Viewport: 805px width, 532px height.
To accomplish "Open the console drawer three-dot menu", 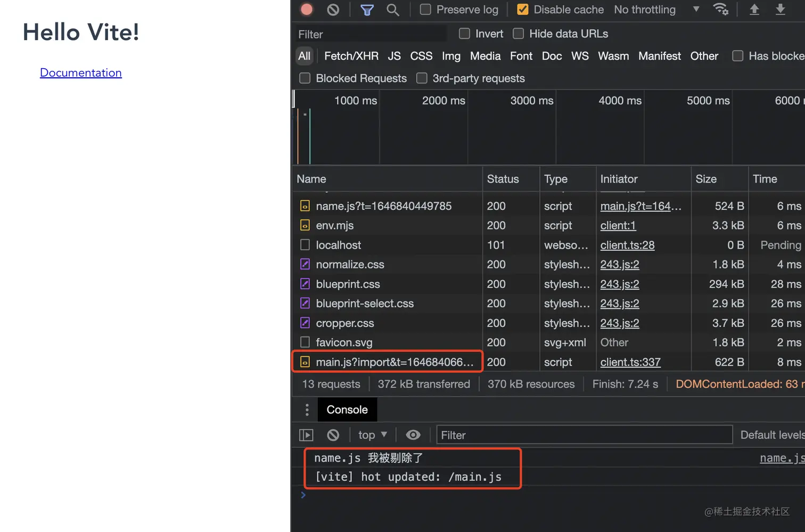I will click(x=307, y=410).
